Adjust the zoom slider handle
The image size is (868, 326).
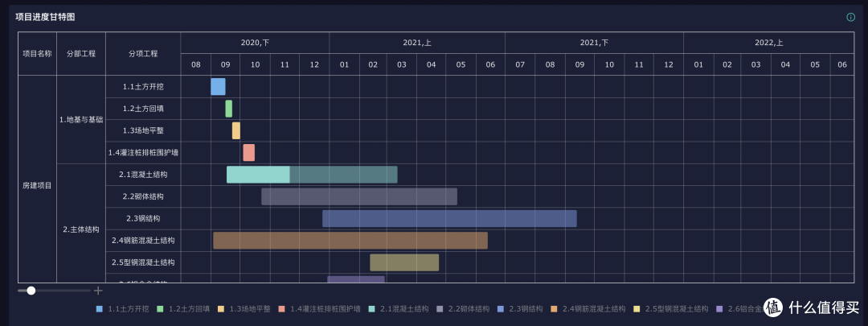[x=31, y=291]
